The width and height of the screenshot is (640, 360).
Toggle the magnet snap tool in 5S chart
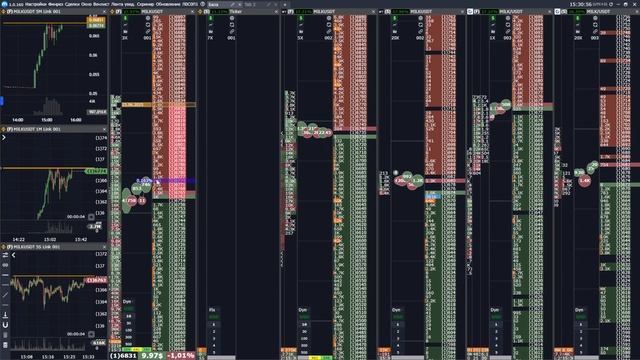click(5, 325)
